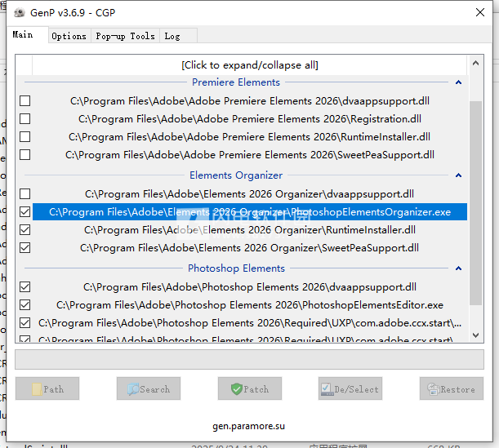This screenshot has width=499, height=448.
Task: Open the gen.paramore.su link
Action: point(249,427)
